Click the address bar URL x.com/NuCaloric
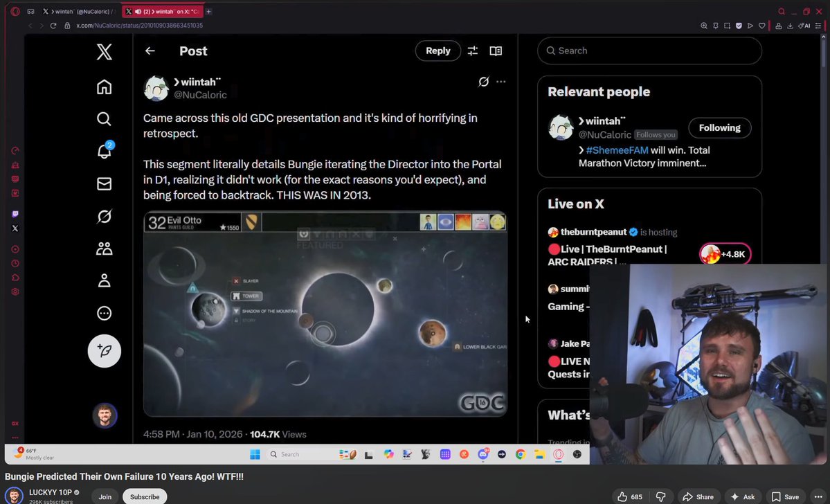This screenshot has height=504, width=830. [x=139, y=26]
